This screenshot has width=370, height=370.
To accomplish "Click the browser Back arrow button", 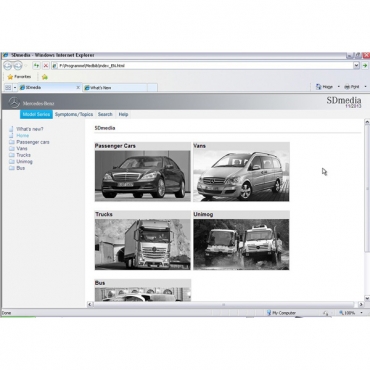I will point(8,66).
